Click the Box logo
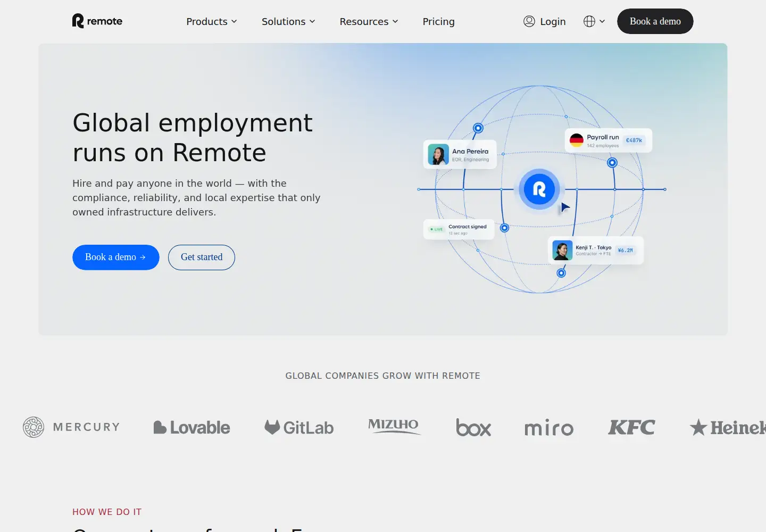 [x=473, y=427]
